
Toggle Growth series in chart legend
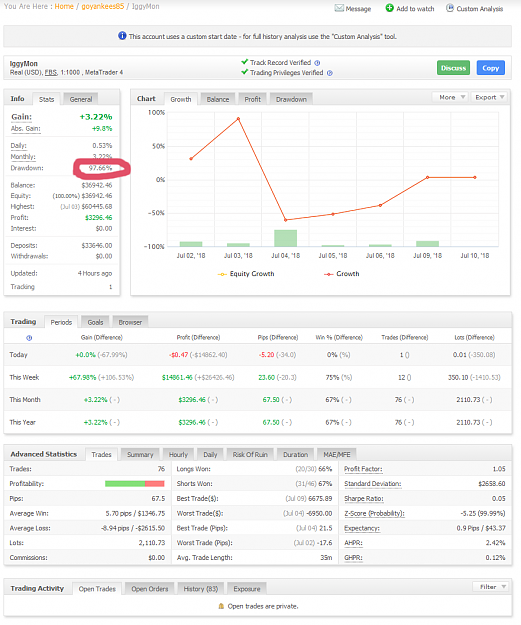342,274
